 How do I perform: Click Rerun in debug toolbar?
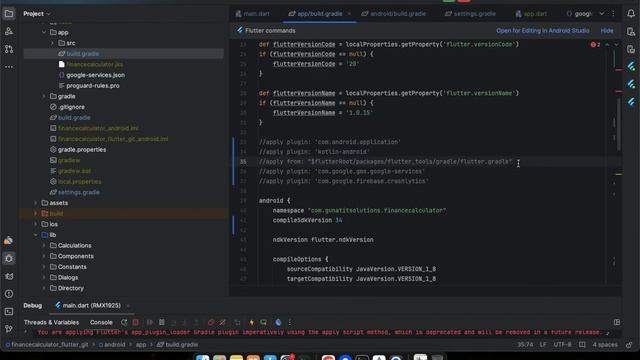tap(124, 322)
